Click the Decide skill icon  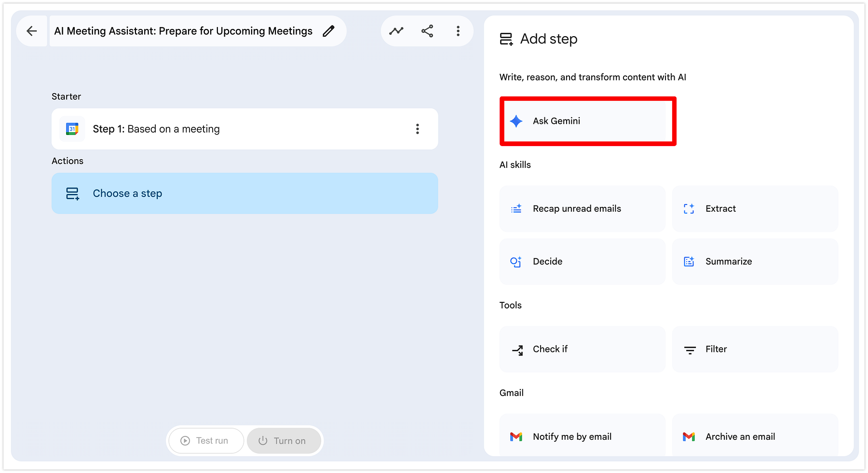tap(516, 262)
